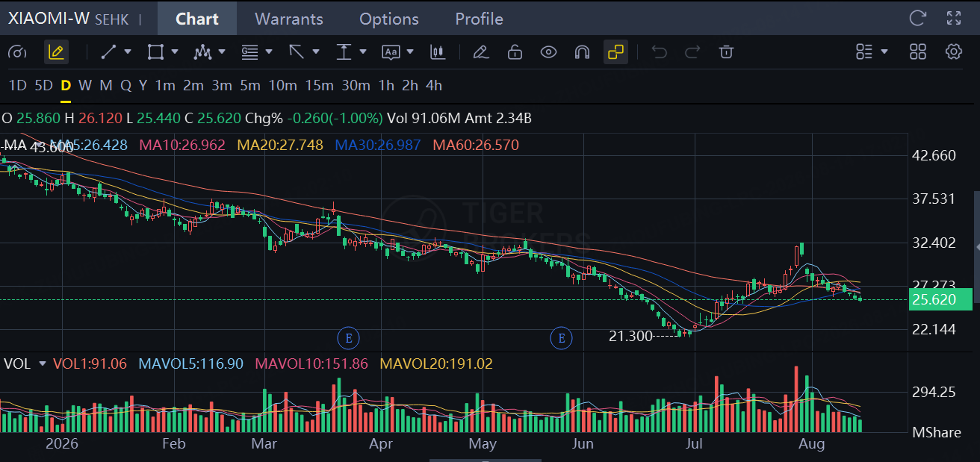Select the Y yearly timeframe
The width and height of the screenshot is (980, 462).
pos(143,86)
